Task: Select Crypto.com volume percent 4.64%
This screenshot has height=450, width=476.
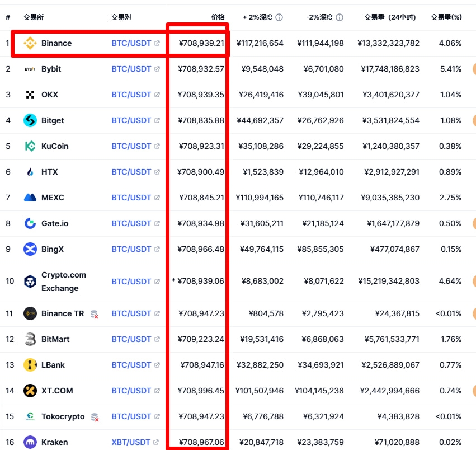Action: (x=450, y=281)
